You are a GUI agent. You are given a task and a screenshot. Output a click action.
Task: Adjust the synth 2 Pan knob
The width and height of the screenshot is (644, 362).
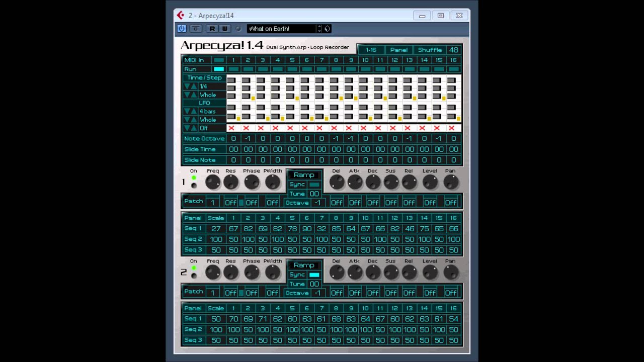pos(451,273)
